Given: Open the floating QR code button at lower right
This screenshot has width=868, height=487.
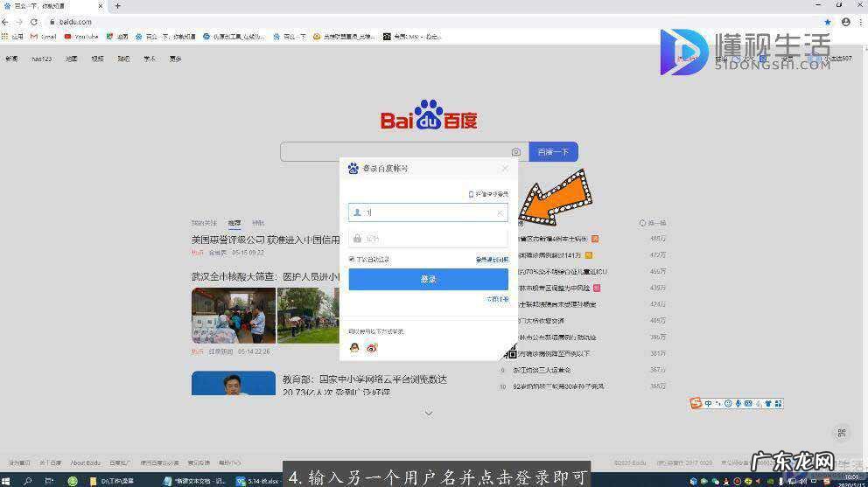Looking at the screenshot, I should [842, 433].
